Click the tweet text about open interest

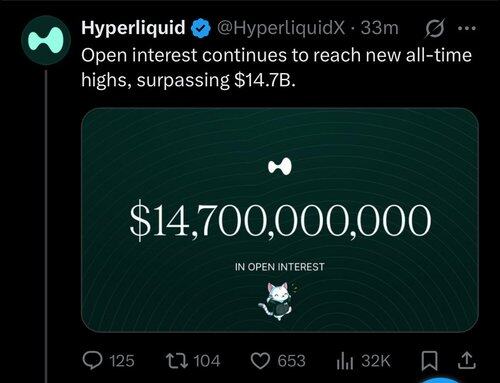277,68
